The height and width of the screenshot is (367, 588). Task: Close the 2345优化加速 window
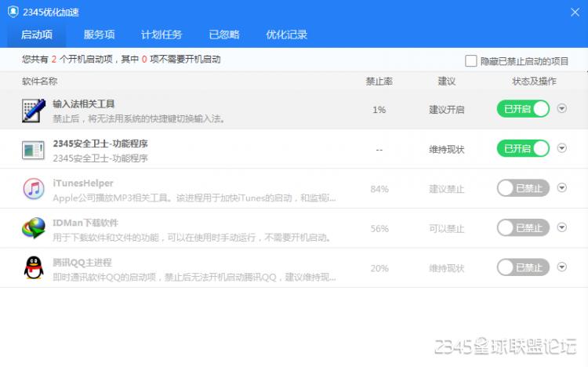pyautogui.click(x=575, y=12)
